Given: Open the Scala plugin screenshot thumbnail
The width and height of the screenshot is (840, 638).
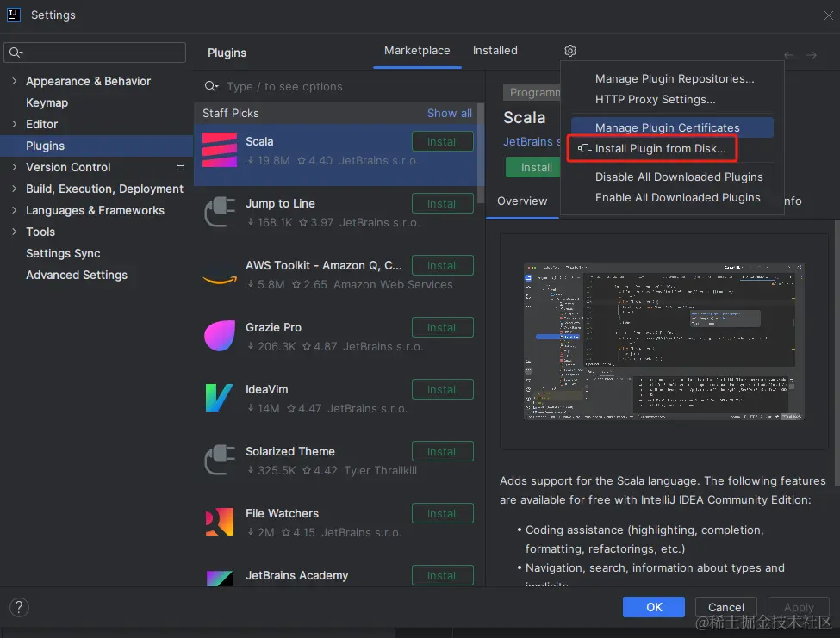Looking at the screenshot, I should pos(663,342).
